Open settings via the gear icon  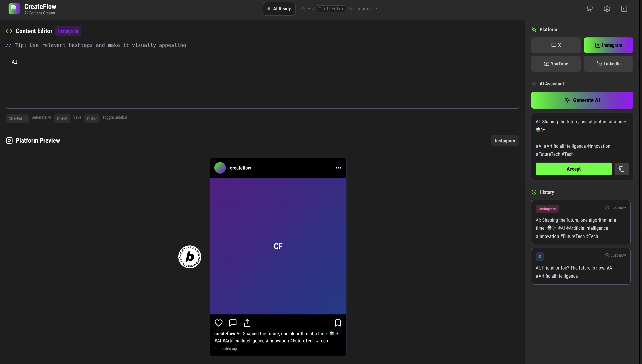(607, 9)
